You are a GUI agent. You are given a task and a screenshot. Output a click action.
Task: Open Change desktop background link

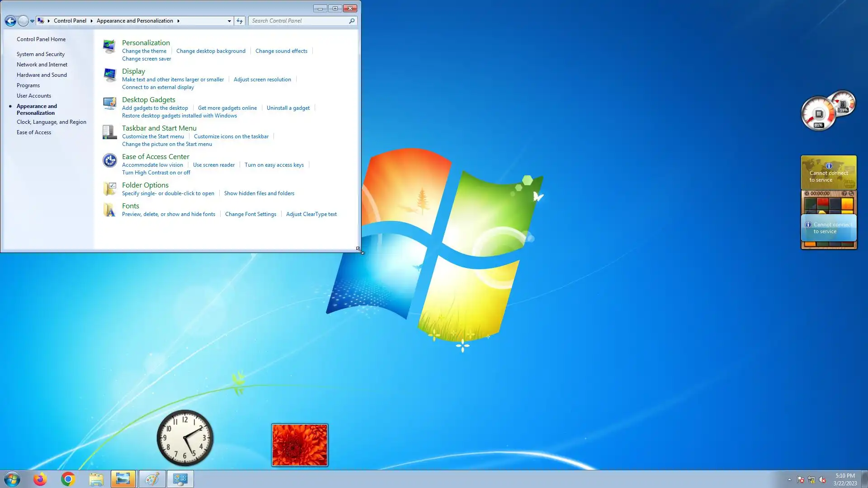(x=211, y=51)
